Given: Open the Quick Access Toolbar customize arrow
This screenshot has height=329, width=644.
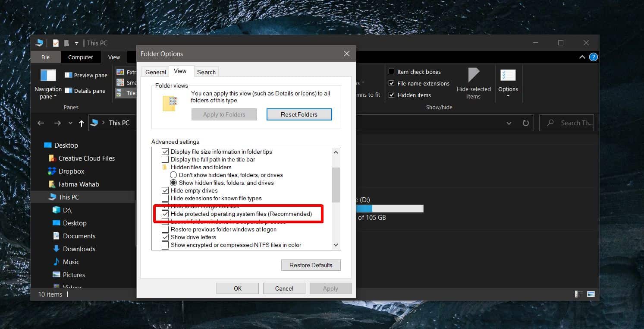Looking at the screenshot, I should coord(76,43).
